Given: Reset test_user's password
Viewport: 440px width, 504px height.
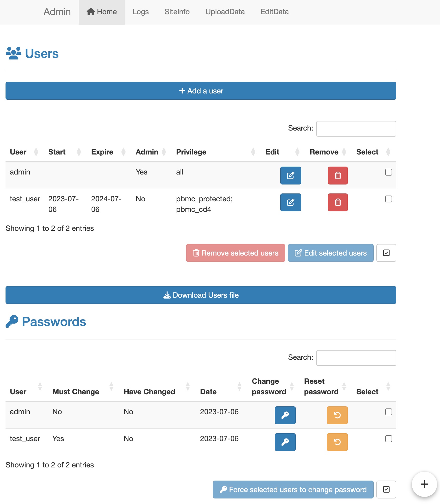Looking at the screenshot, I should [337, 442].
